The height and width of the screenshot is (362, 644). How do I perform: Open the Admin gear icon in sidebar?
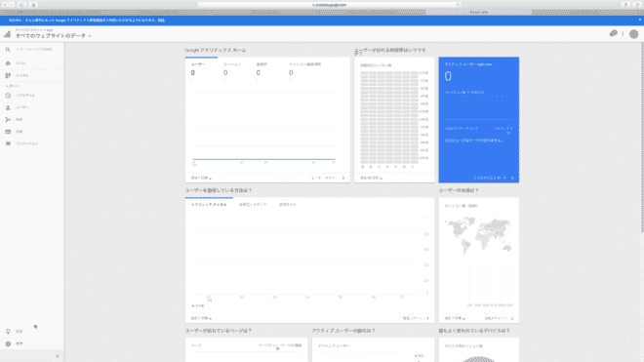click(x=8, y=343)
